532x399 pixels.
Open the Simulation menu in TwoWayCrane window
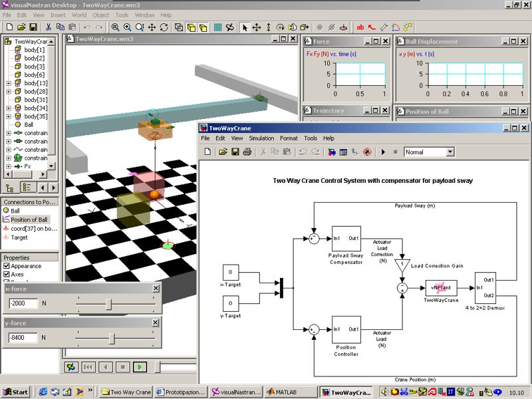click(x=261, y=138)
